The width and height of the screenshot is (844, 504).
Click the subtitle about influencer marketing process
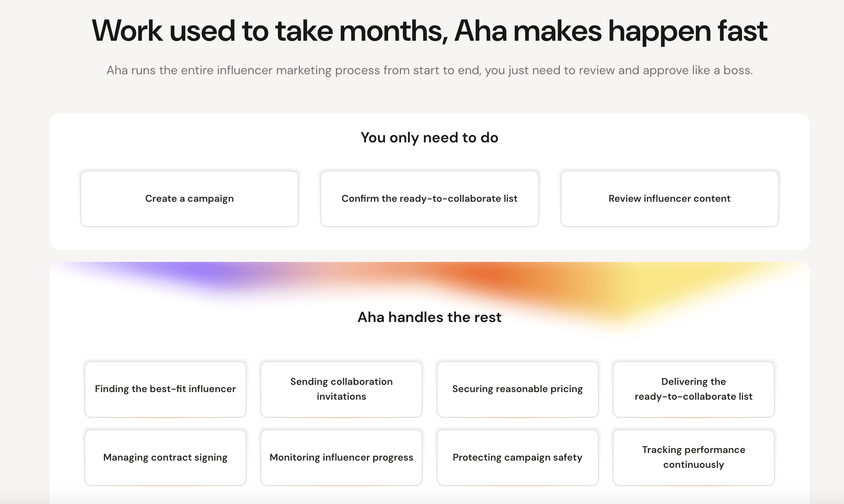click(x=429, y=70)
